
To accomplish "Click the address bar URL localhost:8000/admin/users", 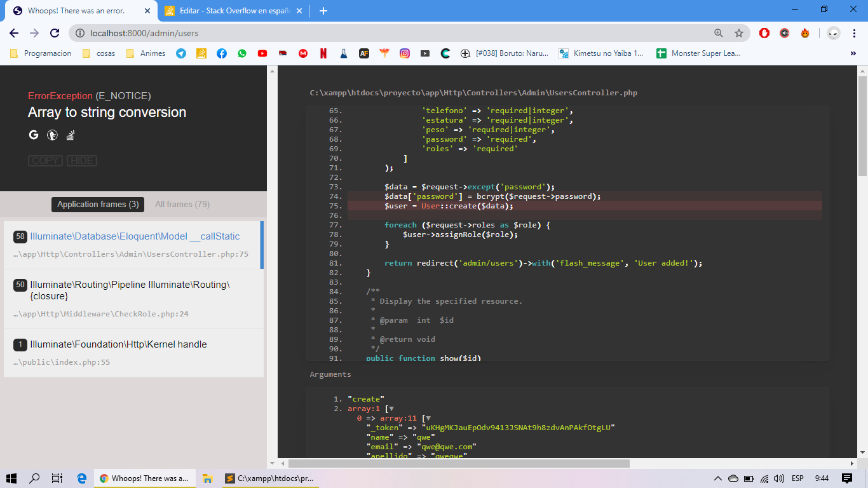I will pyautogui.click(x=144, y=33).
